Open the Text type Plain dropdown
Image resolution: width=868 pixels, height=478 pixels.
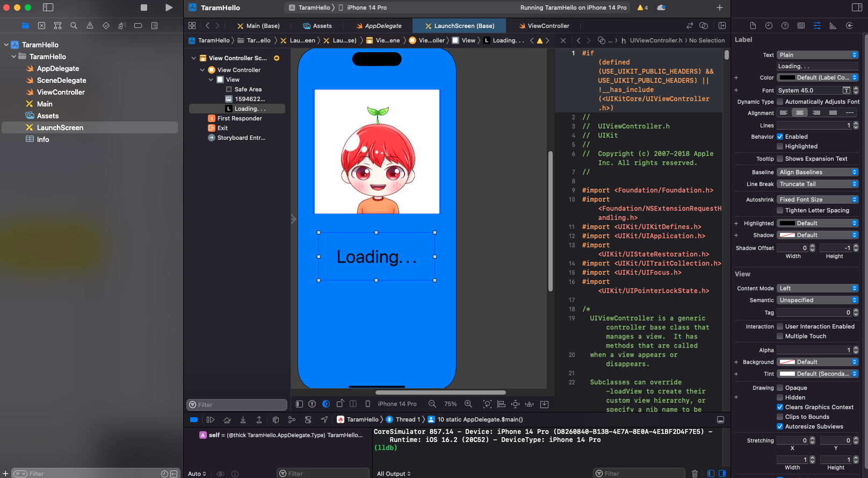(x=818, y=55)
